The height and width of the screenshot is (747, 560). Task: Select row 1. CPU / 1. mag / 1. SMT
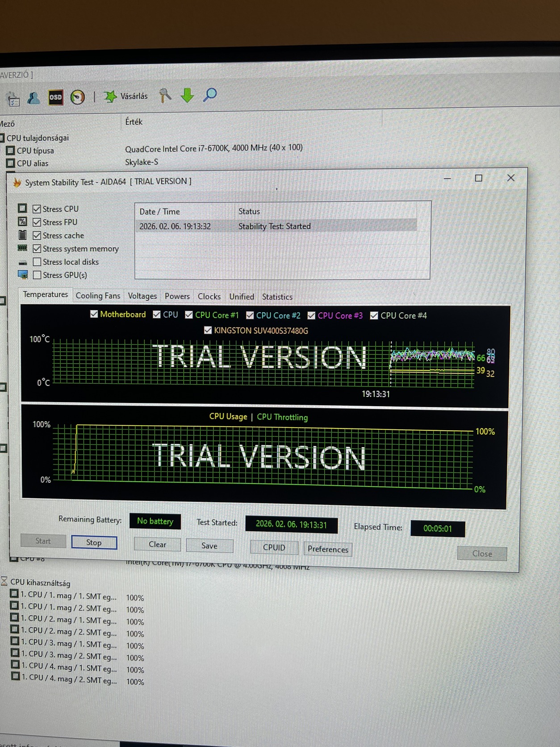pyautogui.click(x=77, y=596)
